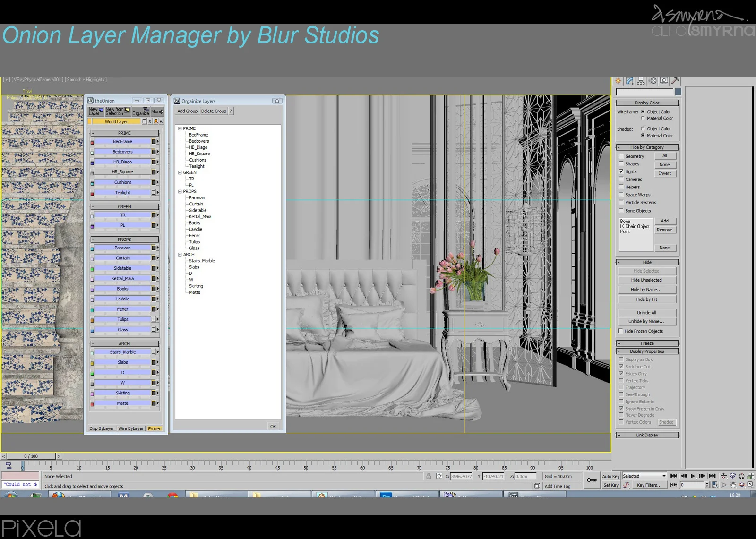The height and width of the screenshot is (539, 756).
Task: Click New from Selection in theOnion
Action: click(117, 111)
